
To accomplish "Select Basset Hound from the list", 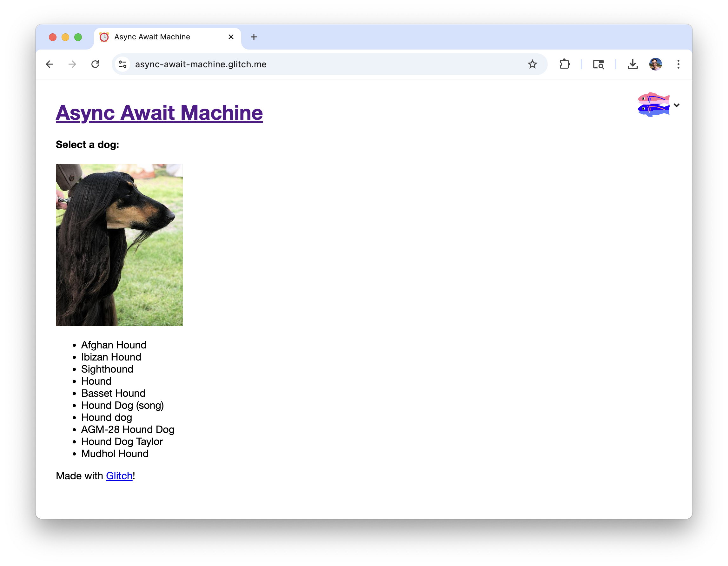I will [113, 393].
